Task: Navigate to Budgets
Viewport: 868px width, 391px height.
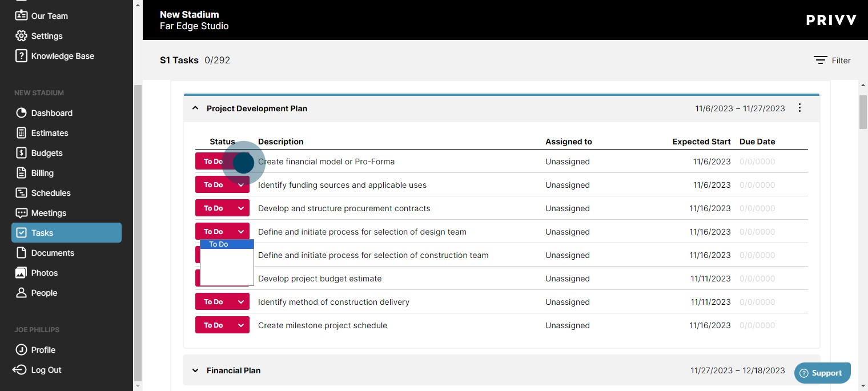Action: (x=66, y=153)
